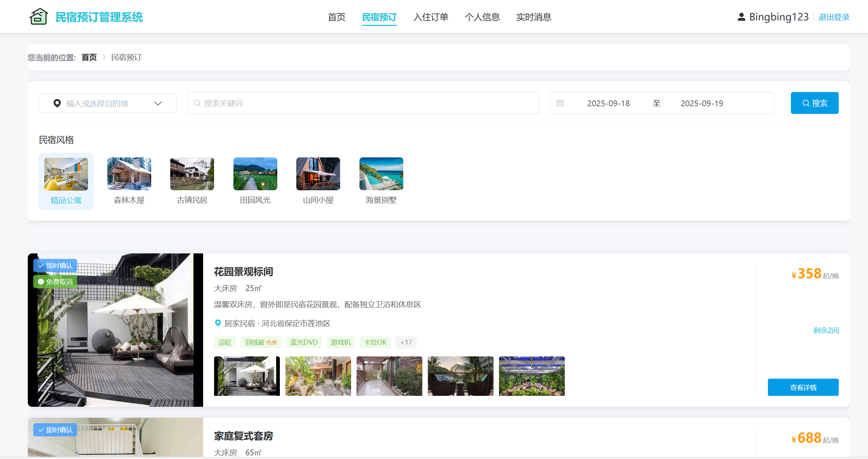This screenshot has width=868, height=459.
Task: Click the courtyard plants gallery thumbnail
Action: [318, 376]
